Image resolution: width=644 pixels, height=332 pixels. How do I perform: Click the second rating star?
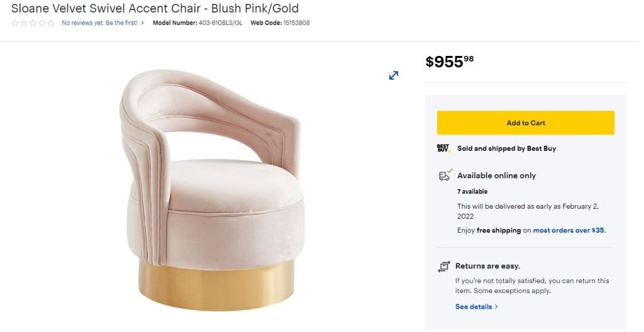coord(24,23)
